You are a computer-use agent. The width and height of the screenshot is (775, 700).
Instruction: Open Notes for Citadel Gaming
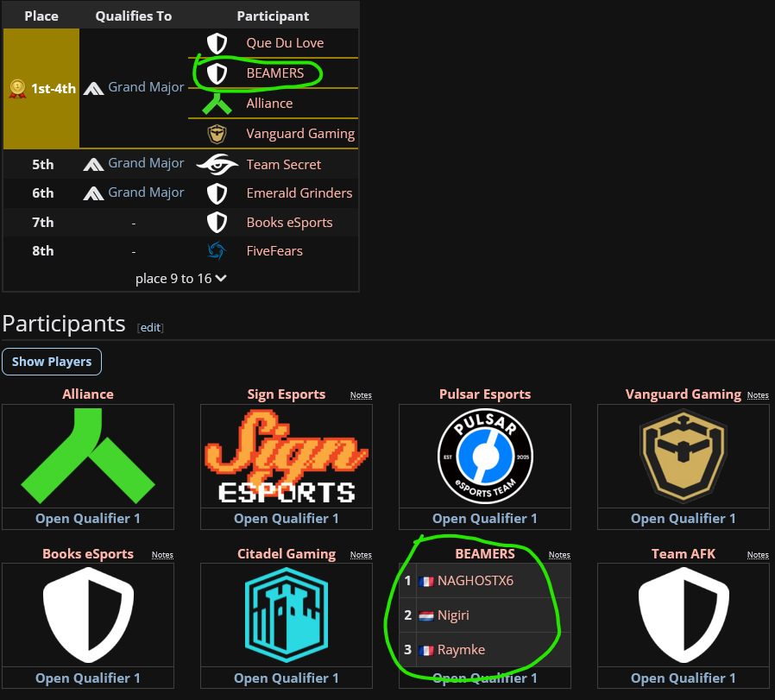[361, 555]
